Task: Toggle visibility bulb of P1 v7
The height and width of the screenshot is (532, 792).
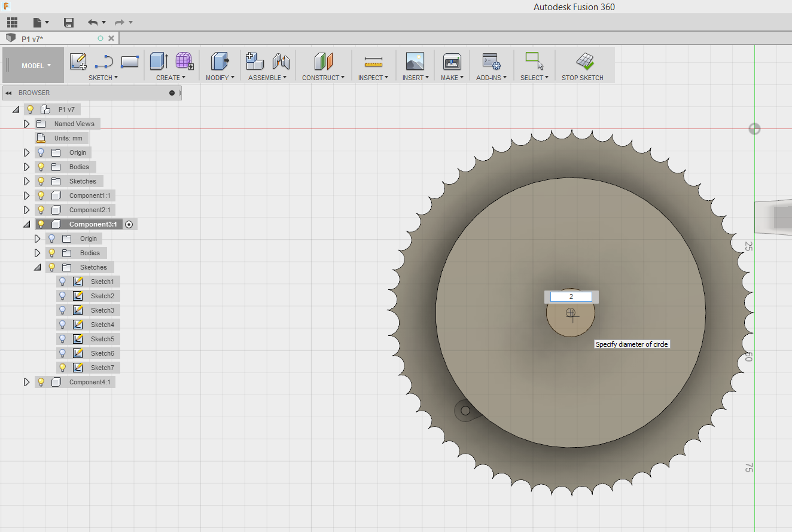Action: point(30,109)
